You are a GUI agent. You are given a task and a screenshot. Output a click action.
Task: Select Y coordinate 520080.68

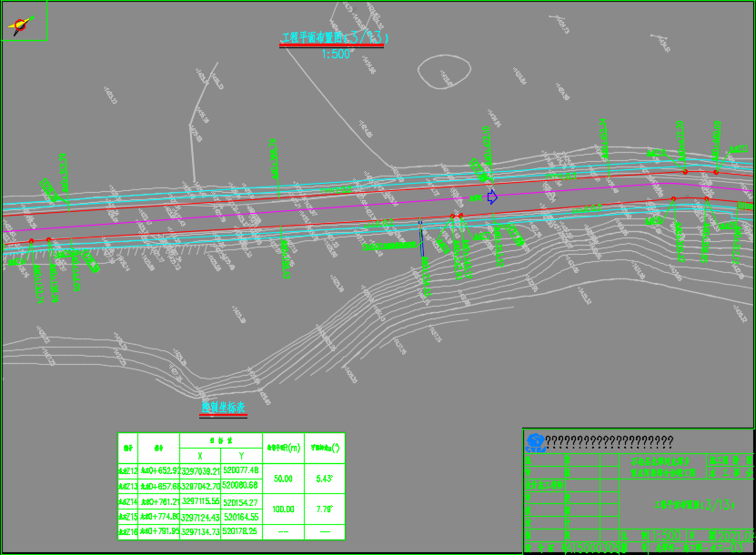pos(241,485)
